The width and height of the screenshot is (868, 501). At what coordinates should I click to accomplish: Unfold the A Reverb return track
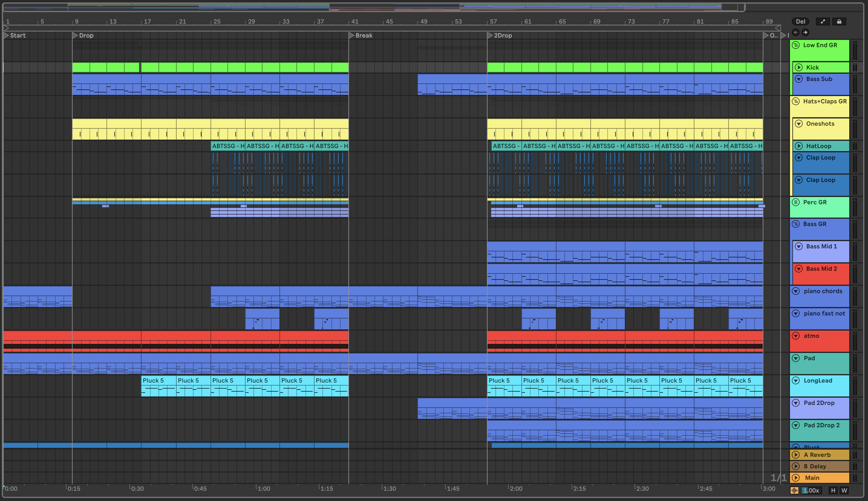(796, 454)
